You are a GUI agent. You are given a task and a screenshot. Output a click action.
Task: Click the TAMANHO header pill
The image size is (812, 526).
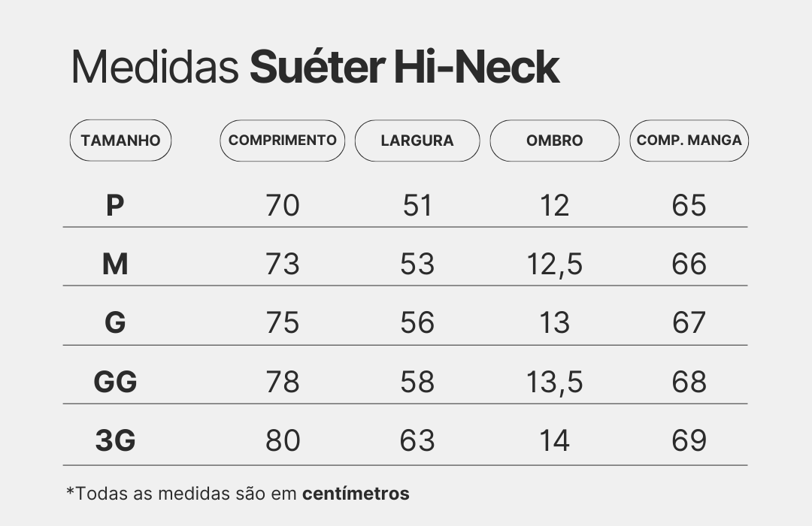coord(120,141)
